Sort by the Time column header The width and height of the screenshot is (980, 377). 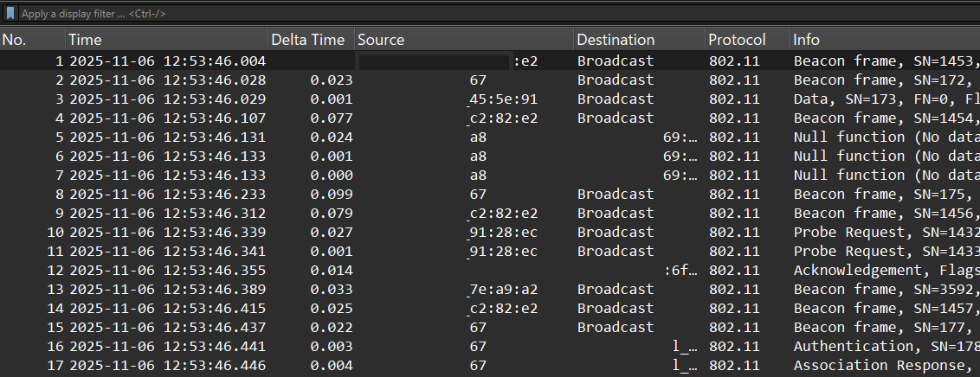click(167, 40)
